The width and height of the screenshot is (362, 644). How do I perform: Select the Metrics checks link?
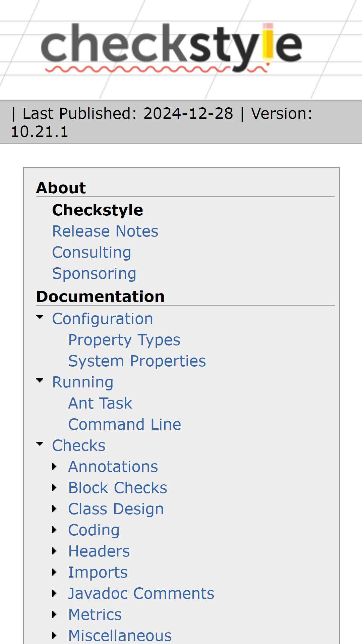[95, 614]
